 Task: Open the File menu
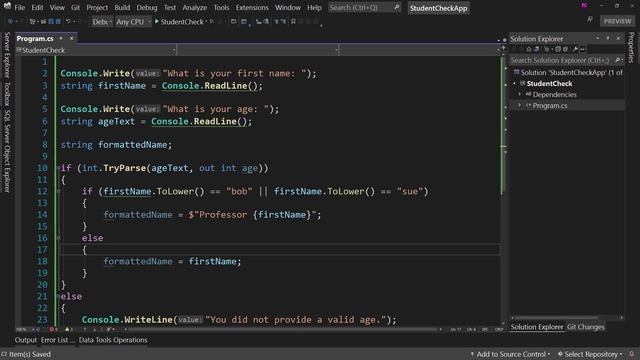pyautogui.click(x=20, y=7)
